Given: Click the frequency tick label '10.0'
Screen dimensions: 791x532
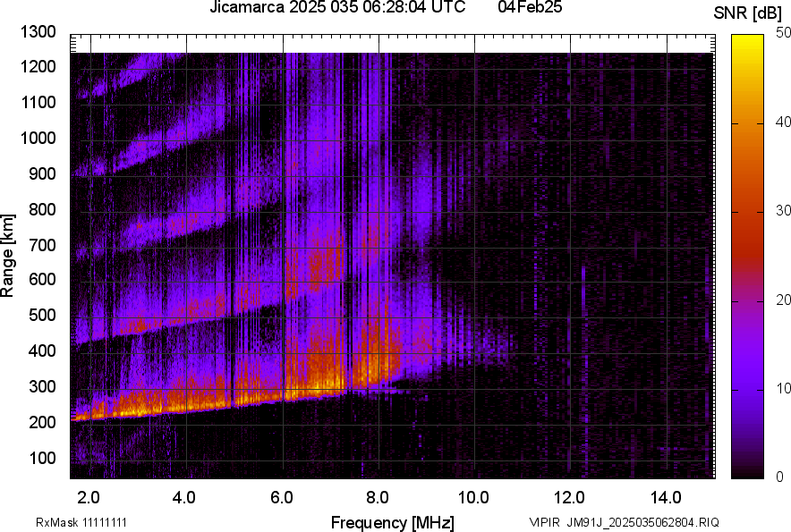Looking at the screenshot, I should [x=473, y=498].
